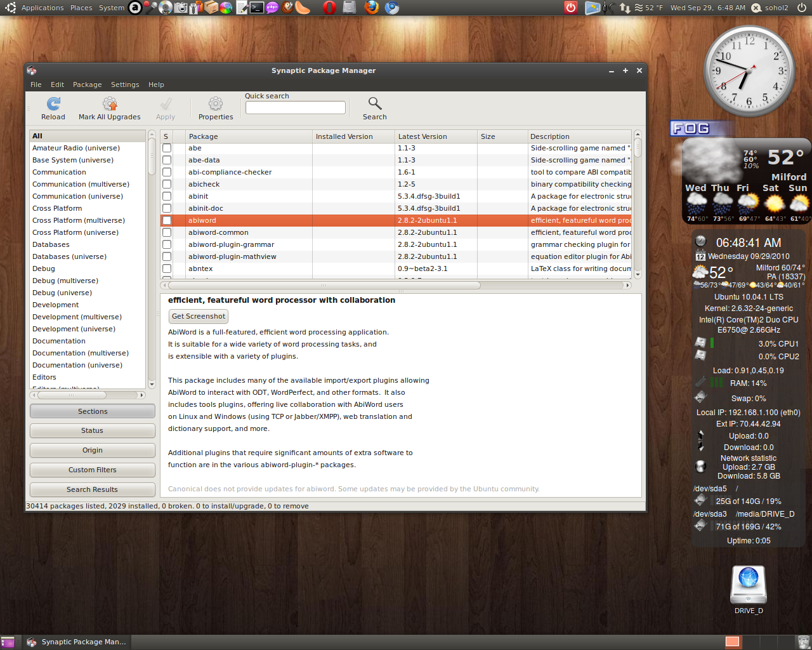Screen dimensions: 812x650
Task: Click the Custom Filters button
Action: (x=93, y=470)
